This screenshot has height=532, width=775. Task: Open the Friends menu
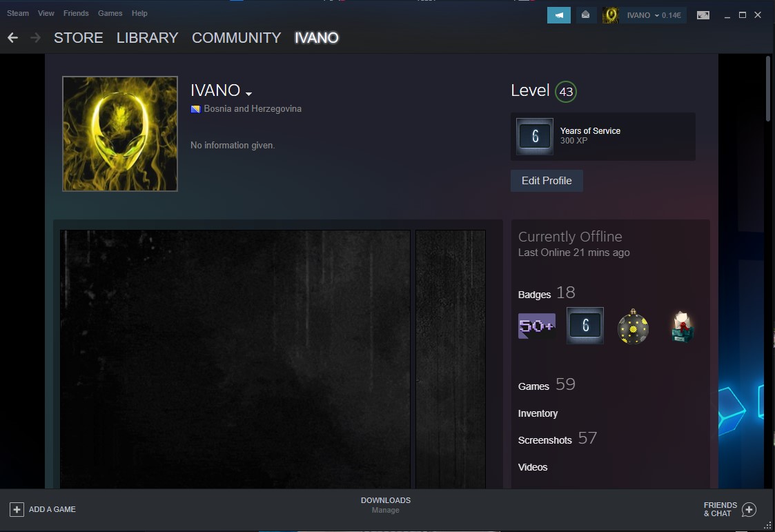point(76,13)
